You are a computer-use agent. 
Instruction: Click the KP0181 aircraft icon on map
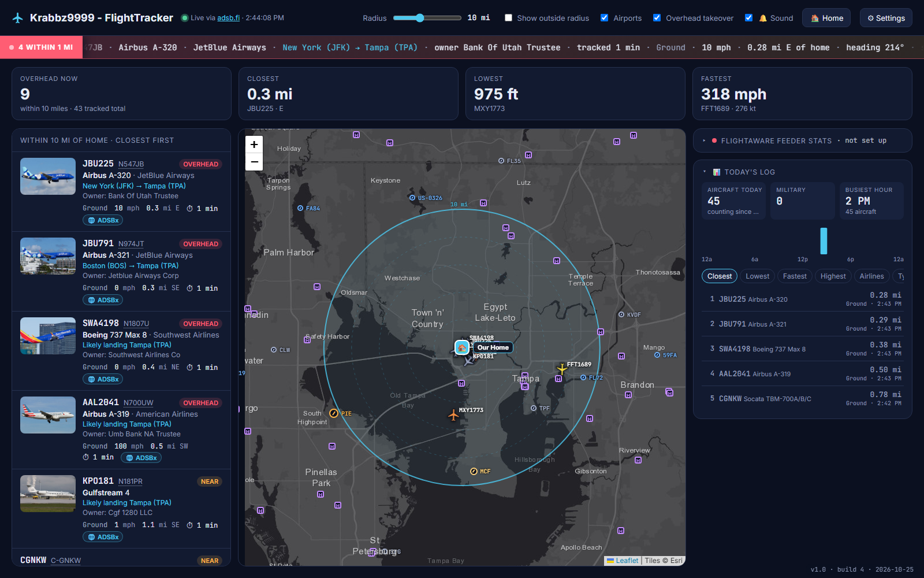[x=468, y=361]
